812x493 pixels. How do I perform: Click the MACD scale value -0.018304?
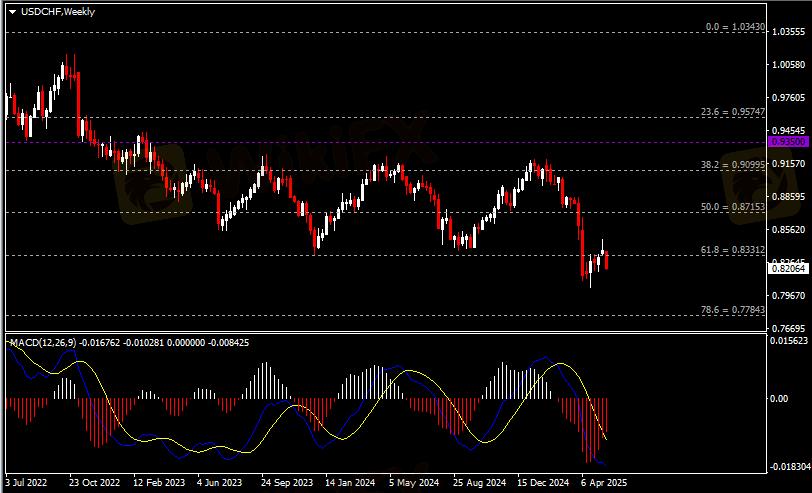coord(791,467)
